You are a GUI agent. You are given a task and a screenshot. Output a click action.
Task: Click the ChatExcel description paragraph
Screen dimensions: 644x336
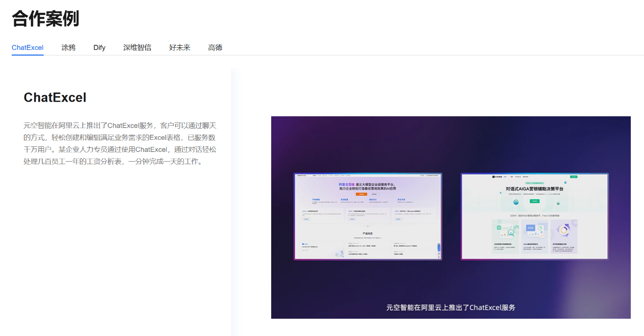pyautogui.click(x=120, y=143)
